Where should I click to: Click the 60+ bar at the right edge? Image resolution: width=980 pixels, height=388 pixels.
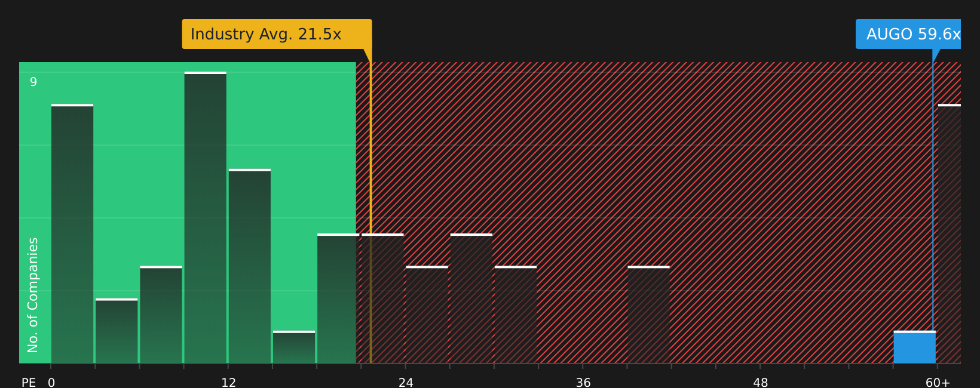coord(950,233)
